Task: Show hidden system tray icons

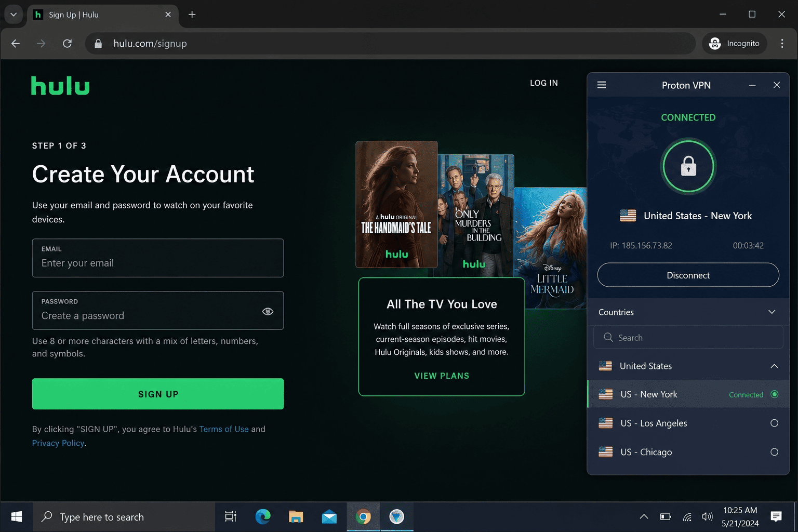Action: click(x=644, y=517)
